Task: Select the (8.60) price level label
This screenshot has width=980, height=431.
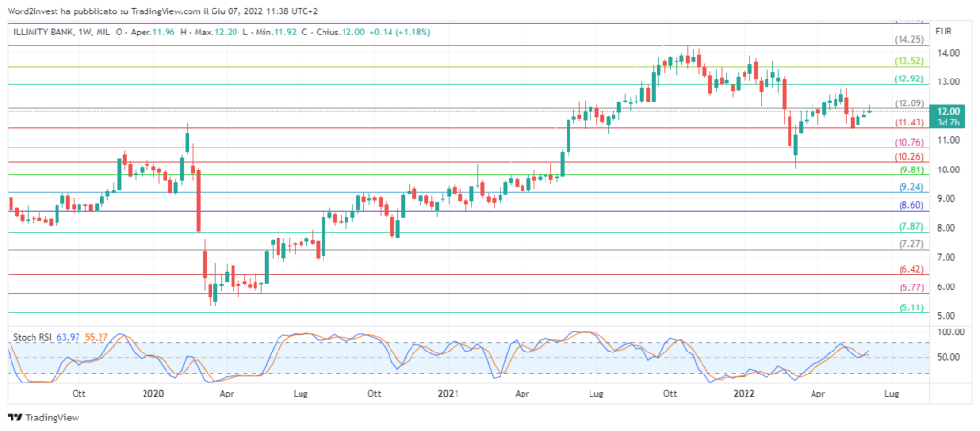Action: coord(907,206)
